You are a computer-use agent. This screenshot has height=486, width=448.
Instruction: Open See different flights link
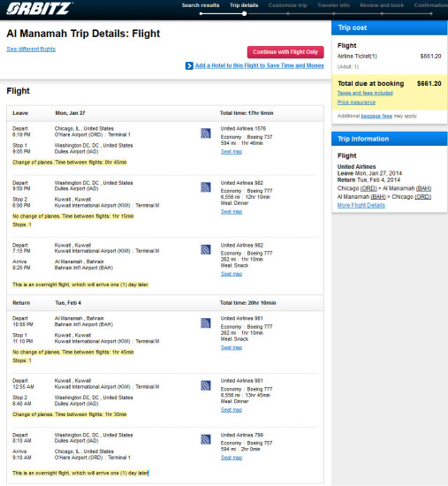click(x=31, y=49)
